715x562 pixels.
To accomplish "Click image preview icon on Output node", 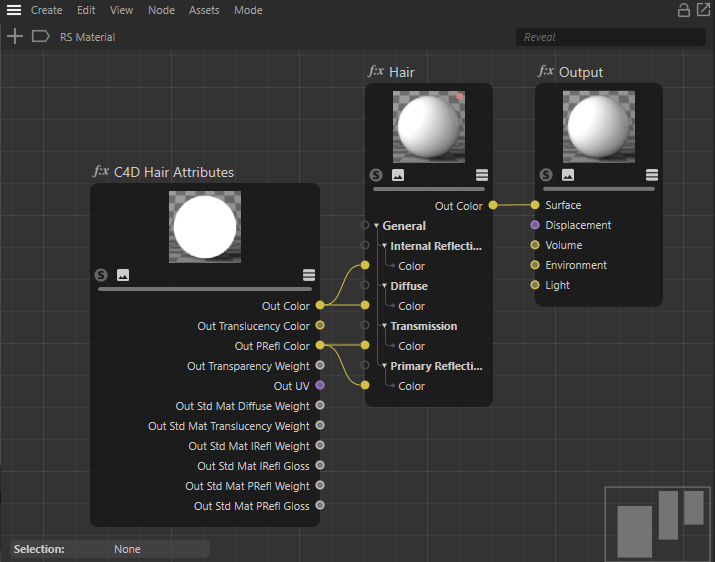I will (568, 174).
